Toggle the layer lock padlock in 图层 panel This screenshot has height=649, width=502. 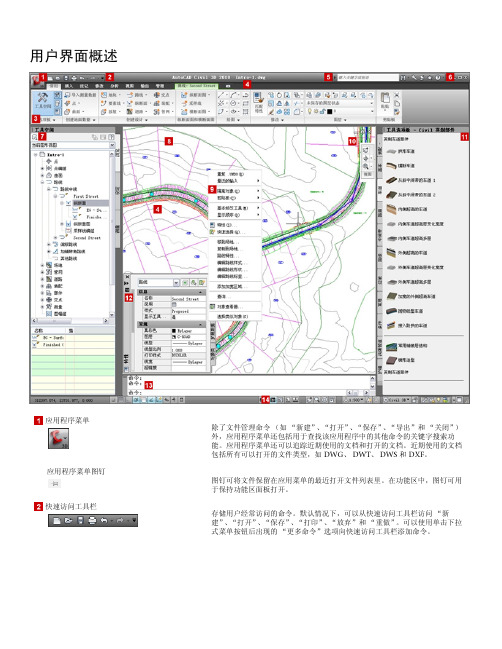[322, 111]
